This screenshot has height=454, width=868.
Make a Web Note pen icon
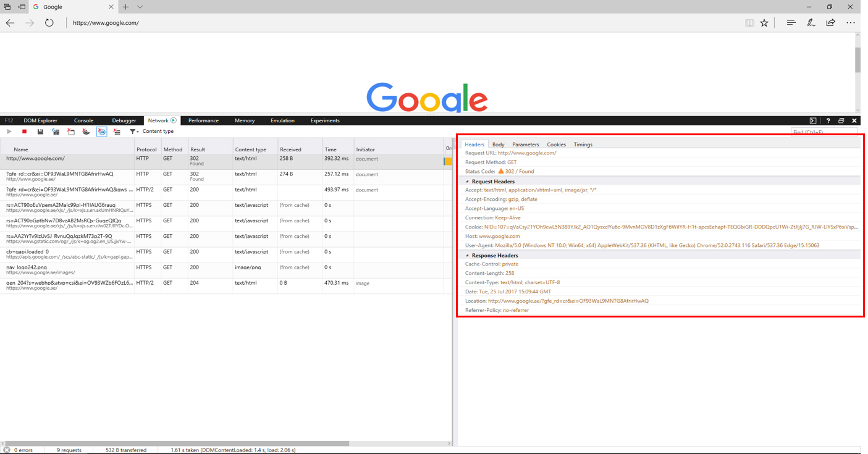[x=811, y=23]
